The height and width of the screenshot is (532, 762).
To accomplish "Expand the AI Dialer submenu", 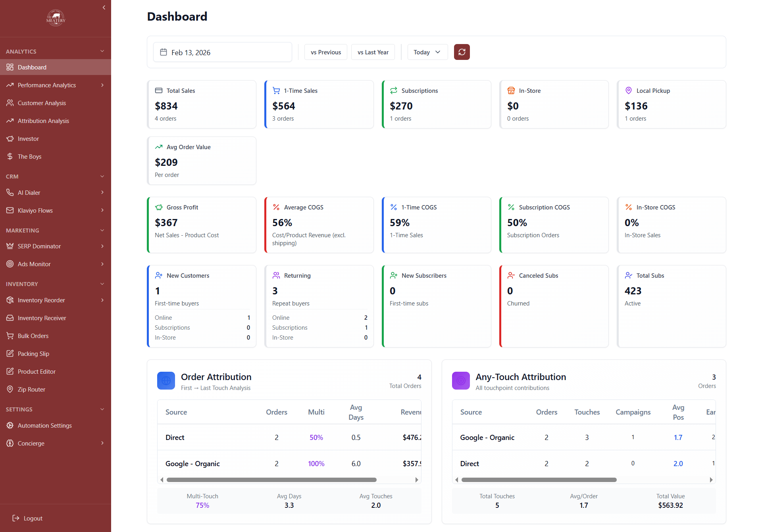I will (x=29, y=192).
